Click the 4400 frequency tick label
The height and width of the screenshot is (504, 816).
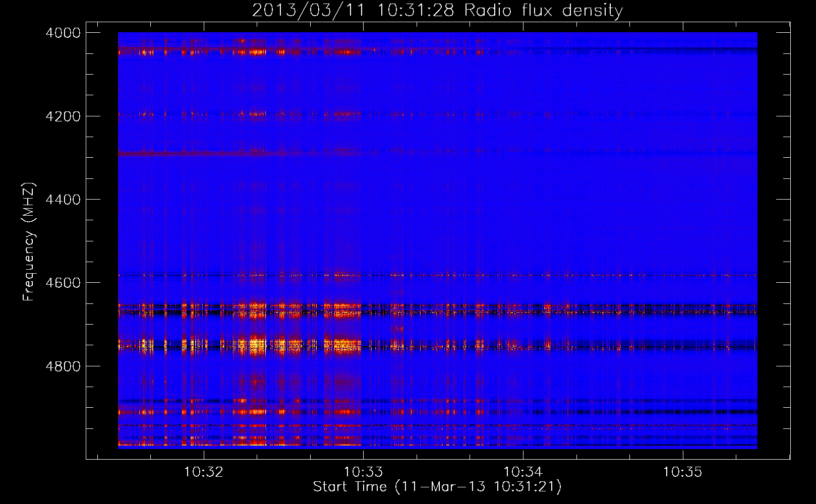(63, 200)
